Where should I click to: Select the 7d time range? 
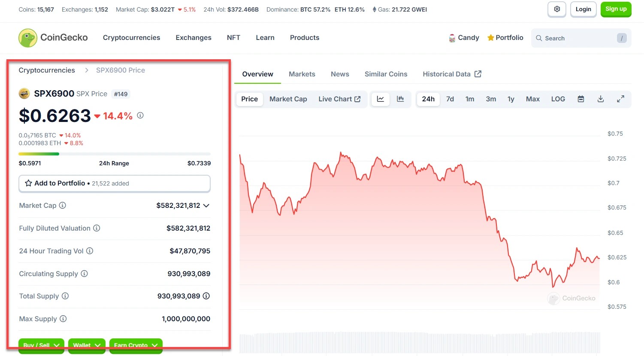450,99
